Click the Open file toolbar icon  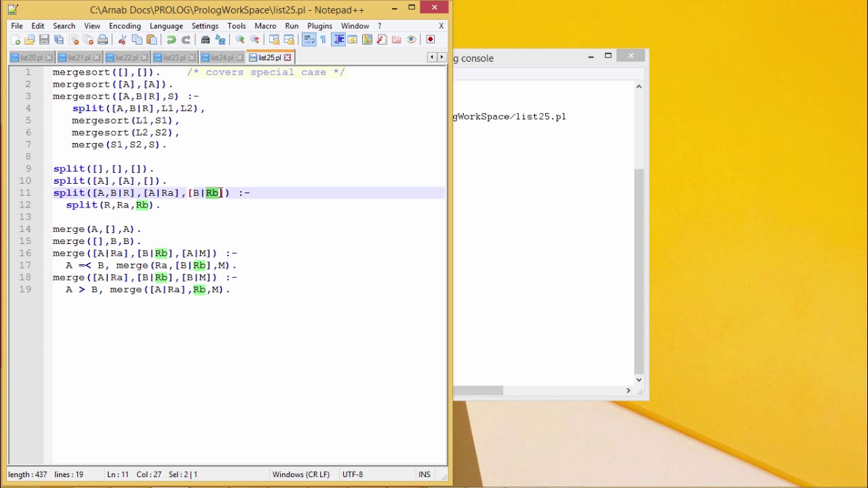[x=30, y=40]
